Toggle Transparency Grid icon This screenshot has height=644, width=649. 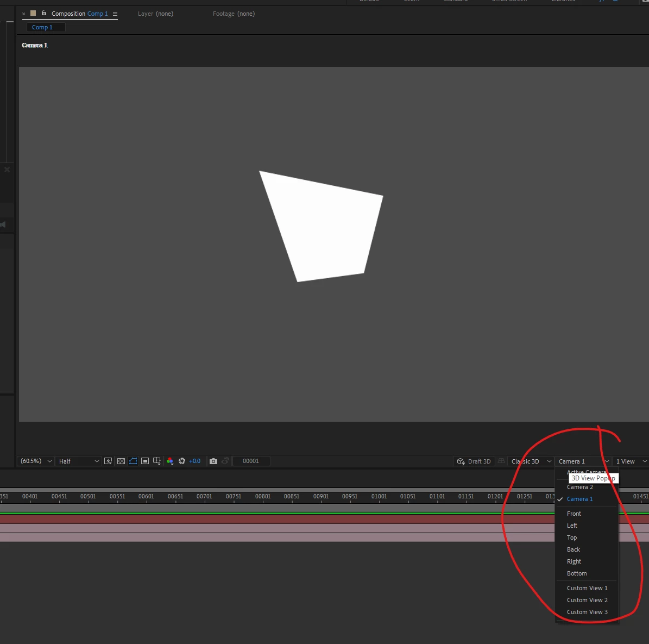pos(121,461)
